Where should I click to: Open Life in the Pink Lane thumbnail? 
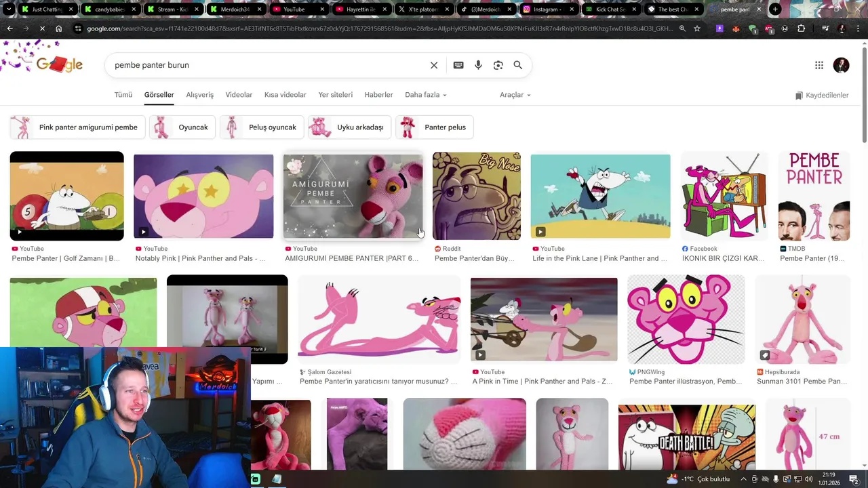(x=600, y=197)
